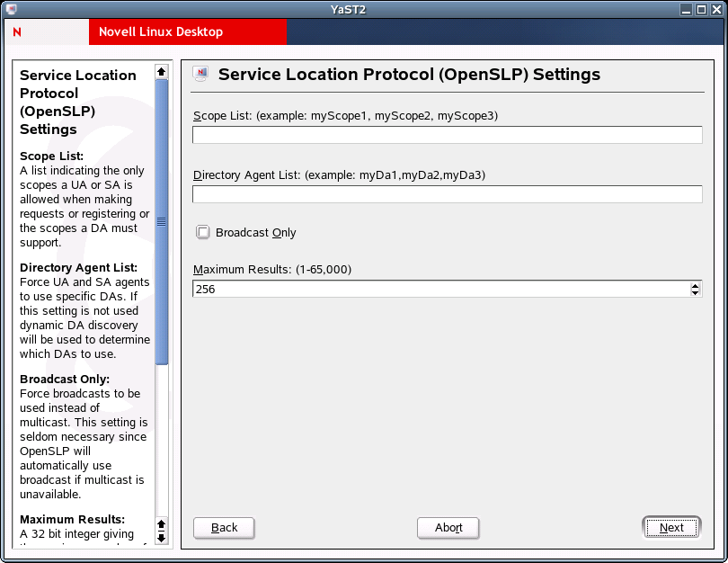Click the Maximum Results value field
Image resolution: width=728 pixels, height=563 pixels.
[441, 289]
